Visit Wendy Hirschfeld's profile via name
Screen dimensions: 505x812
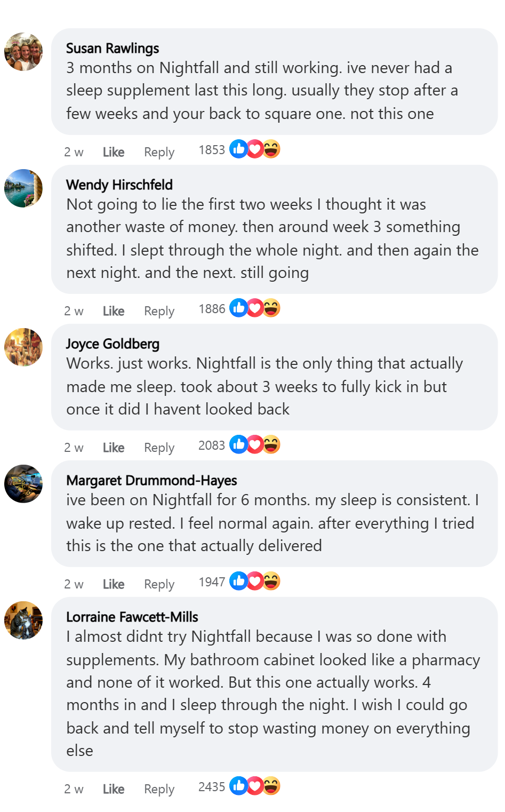[x=119, y=185]
